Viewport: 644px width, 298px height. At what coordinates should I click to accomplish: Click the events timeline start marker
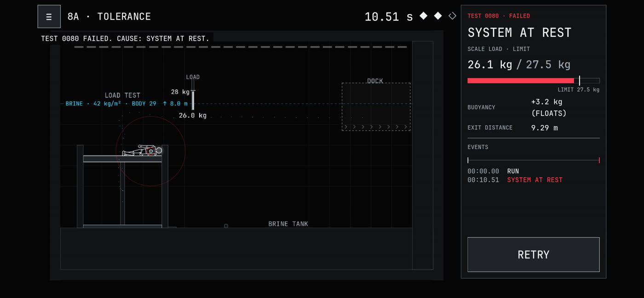point(468,160)
